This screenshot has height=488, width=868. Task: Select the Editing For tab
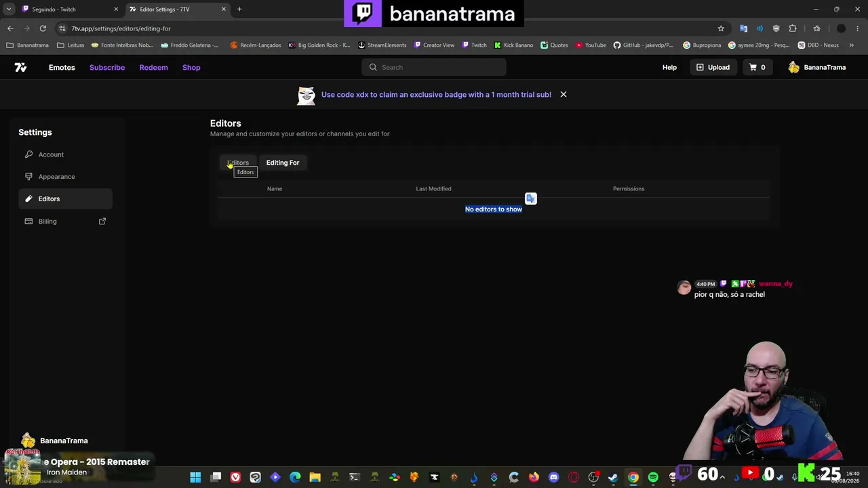tap(283, 163)
